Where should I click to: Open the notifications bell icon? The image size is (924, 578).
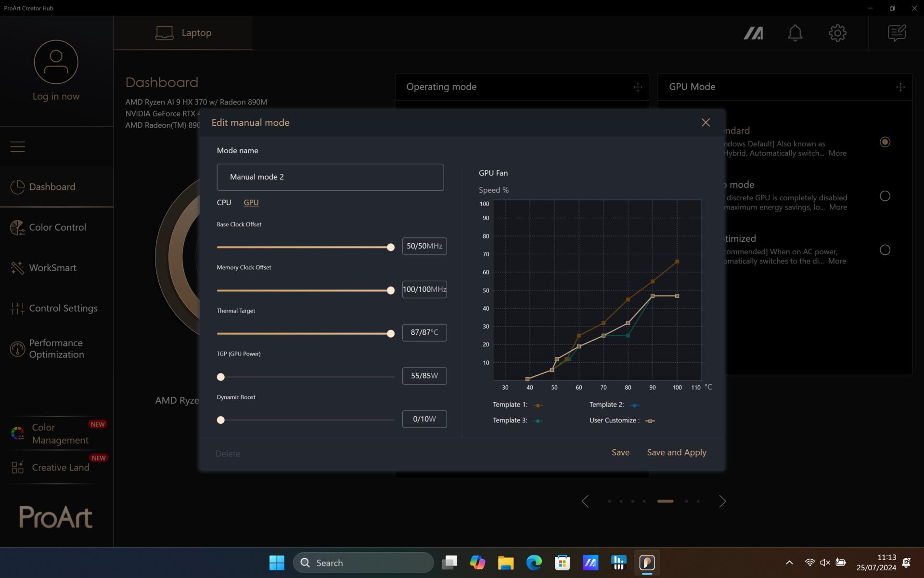795,33
